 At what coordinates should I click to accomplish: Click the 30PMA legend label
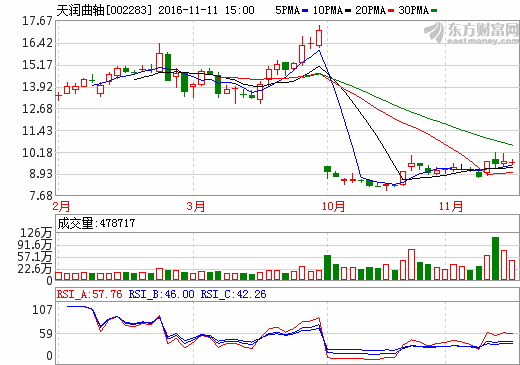point(414,10)
